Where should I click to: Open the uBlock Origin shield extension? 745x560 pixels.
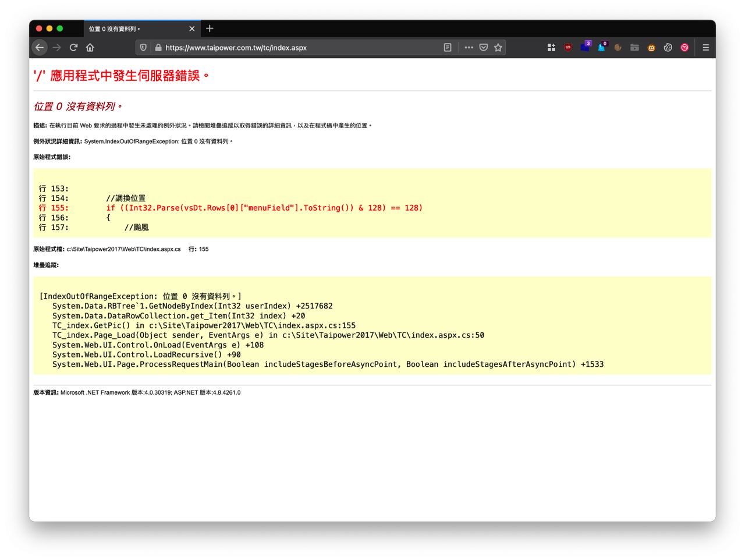pos(568,48)
